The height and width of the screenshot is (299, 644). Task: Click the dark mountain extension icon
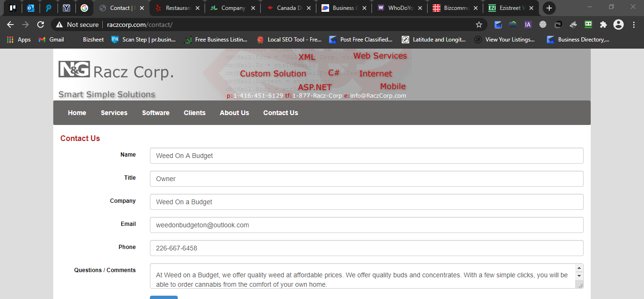coord(513,25)
